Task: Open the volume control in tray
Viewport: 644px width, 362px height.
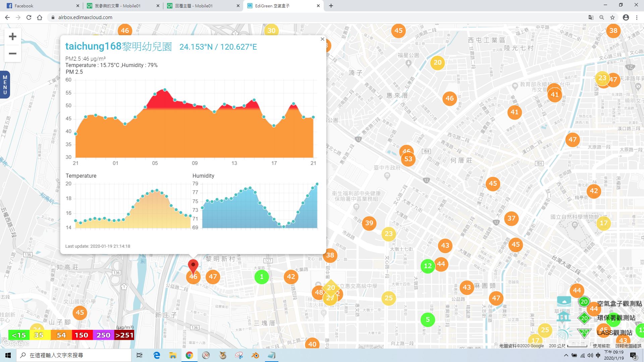Action: coord(590,355)
